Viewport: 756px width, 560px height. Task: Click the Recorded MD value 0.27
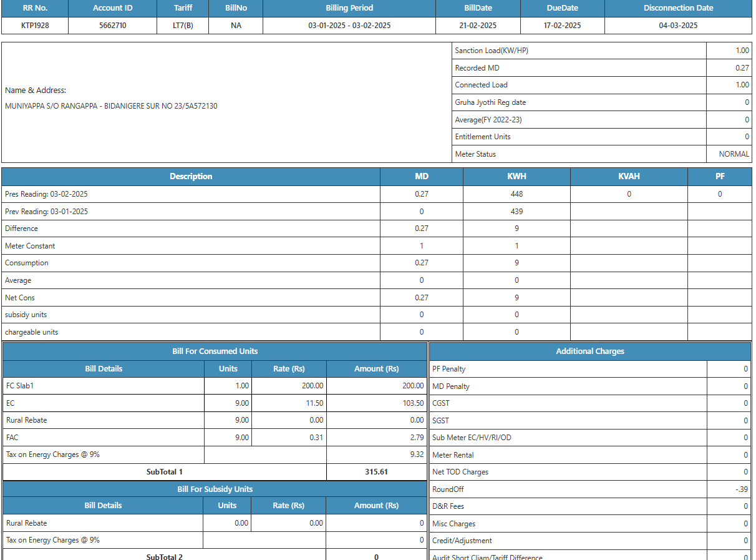point(742,68)
